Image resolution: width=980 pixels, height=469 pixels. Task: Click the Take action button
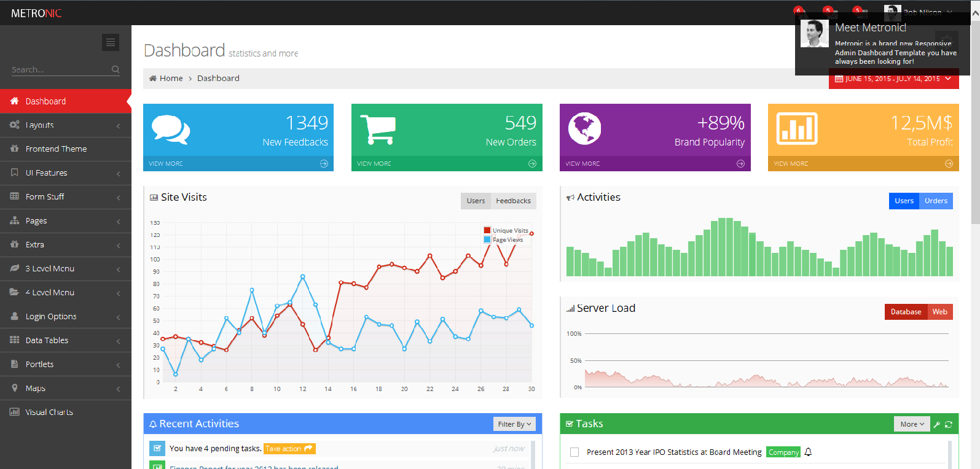coord(289,449)
